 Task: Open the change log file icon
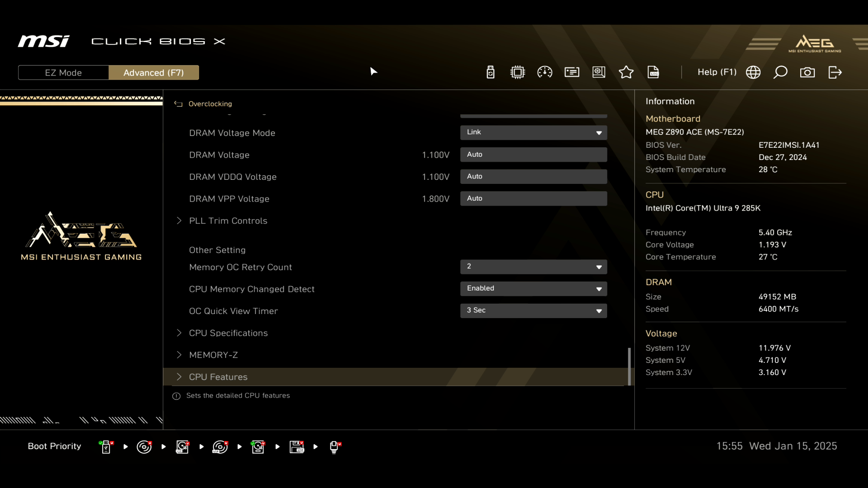point(653,72)
